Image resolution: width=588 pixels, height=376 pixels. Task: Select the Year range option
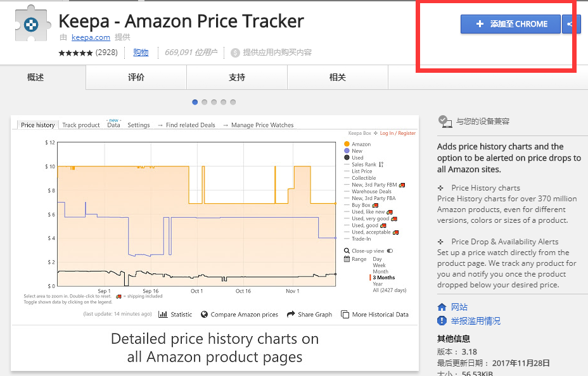(378, 284)
